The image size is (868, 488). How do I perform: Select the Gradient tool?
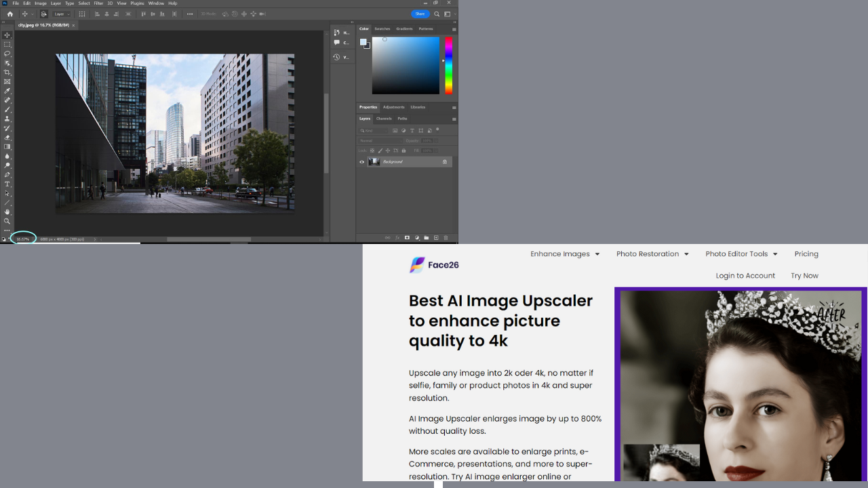click(7, 146)
